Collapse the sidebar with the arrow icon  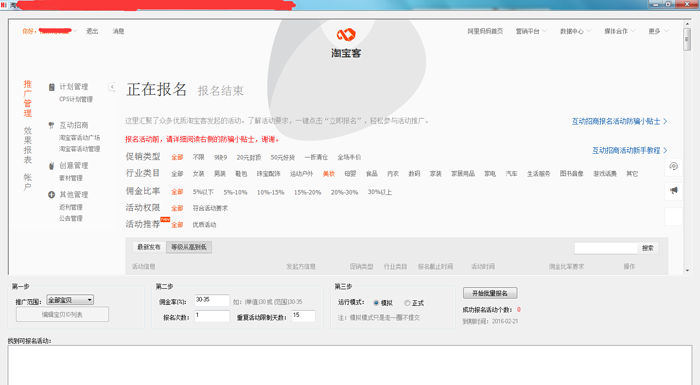(112, 87)
